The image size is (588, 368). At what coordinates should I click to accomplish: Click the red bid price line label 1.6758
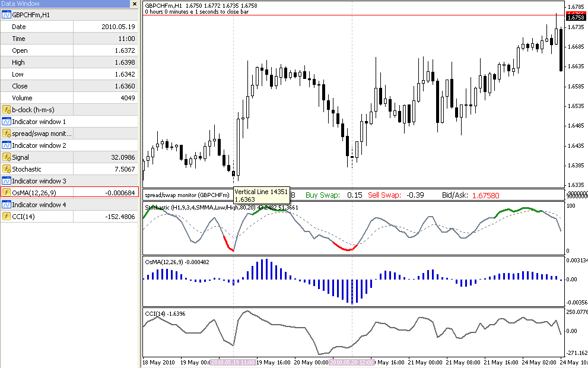click(x=576, y=17)
